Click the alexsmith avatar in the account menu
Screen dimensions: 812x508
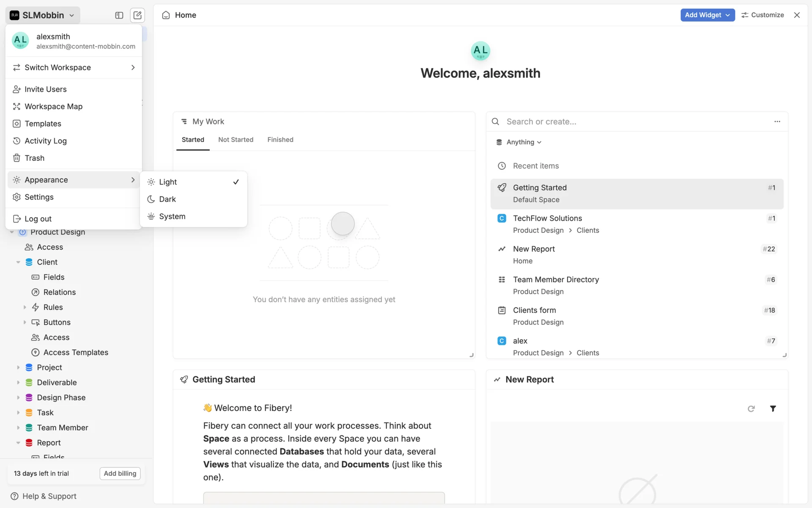point(20,41)
